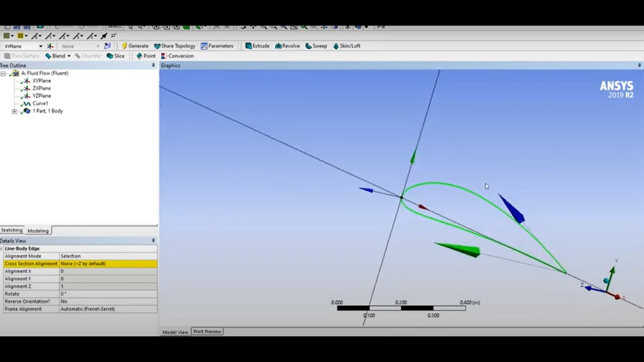The width and height of the screenshot is (644, 362).
Task: Click the Rotate value field
Action: [x=108, y=294]
